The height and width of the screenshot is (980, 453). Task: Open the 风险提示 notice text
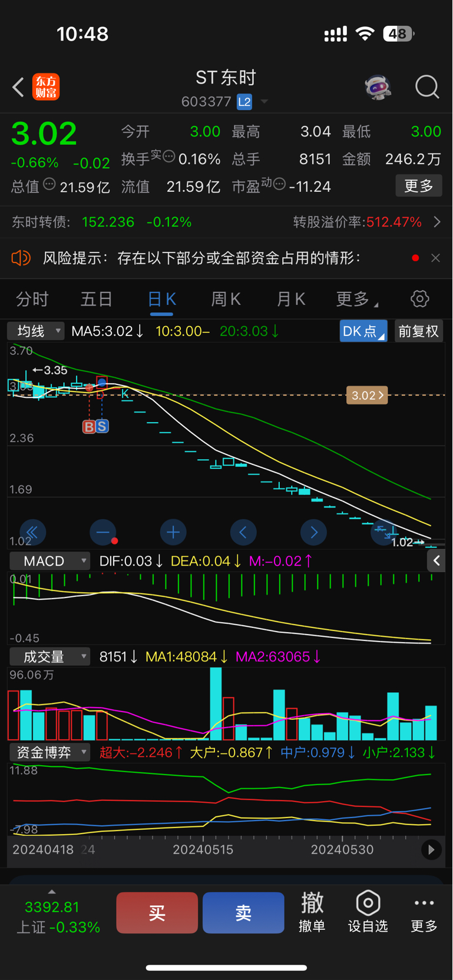point(201,258)
